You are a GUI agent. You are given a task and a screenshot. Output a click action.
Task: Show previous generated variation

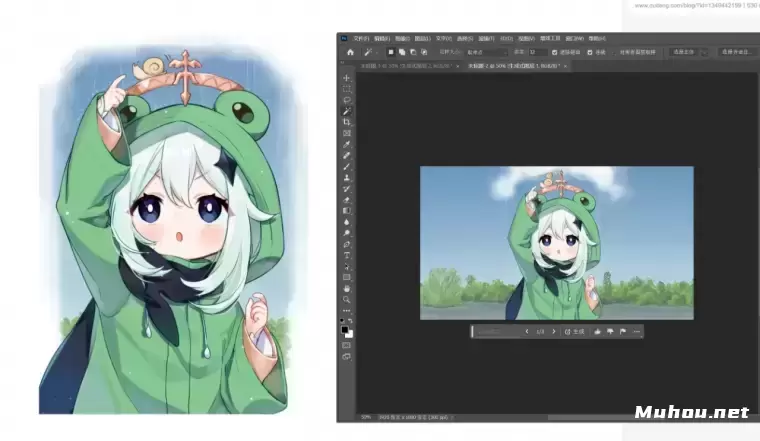[x=527, y=332]
